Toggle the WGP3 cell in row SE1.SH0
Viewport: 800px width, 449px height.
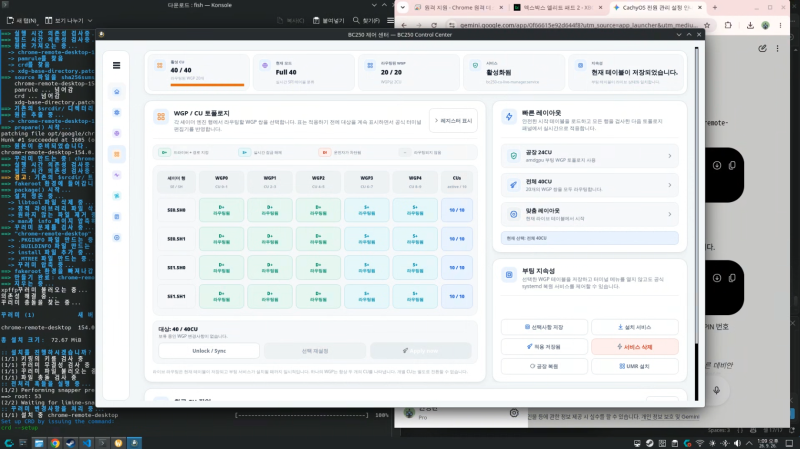[367, 267]
